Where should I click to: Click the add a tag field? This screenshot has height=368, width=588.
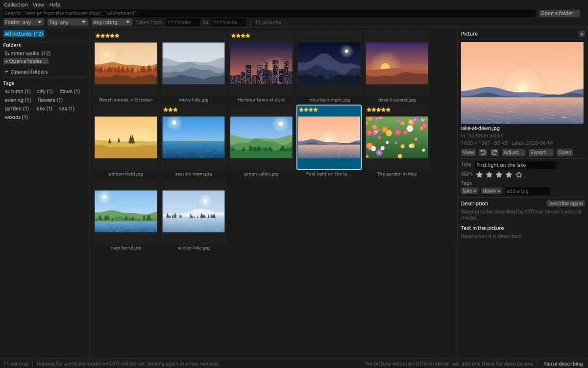click(528, 191)
